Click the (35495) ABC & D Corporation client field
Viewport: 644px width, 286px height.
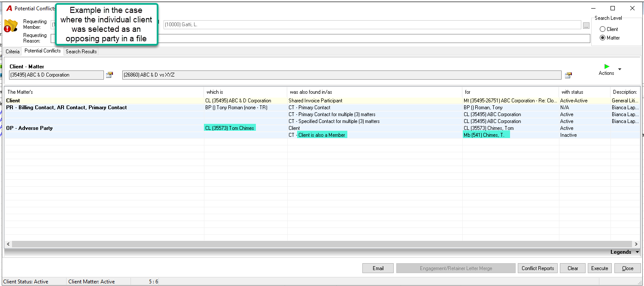point(56,75)
